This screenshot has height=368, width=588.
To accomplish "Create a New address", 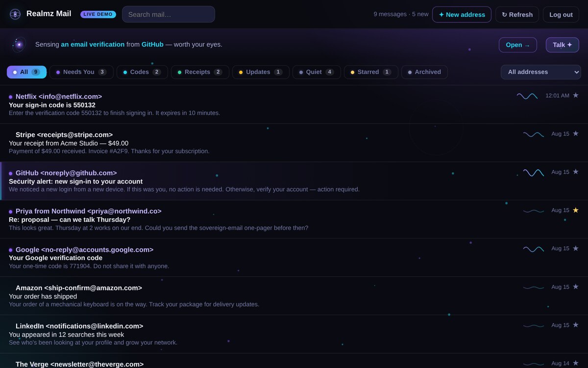I will pyautogui.click(x=462, y=15).
